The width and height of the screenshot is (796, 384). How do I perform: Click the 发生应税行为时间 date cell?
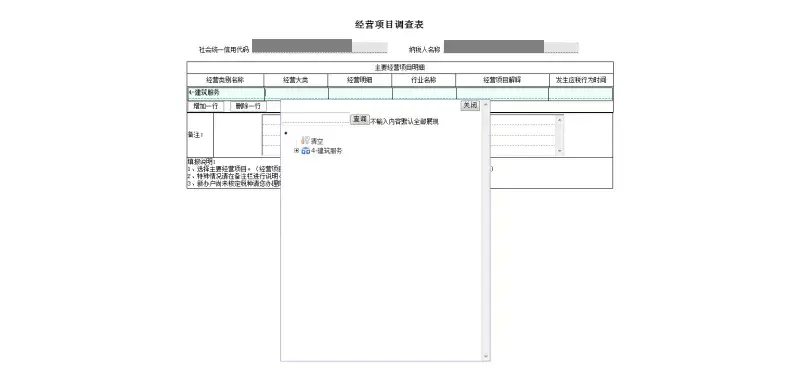[581, 93]
